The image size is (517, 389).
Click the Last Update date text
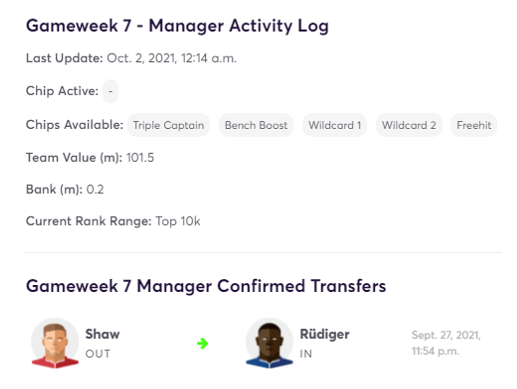172,58
